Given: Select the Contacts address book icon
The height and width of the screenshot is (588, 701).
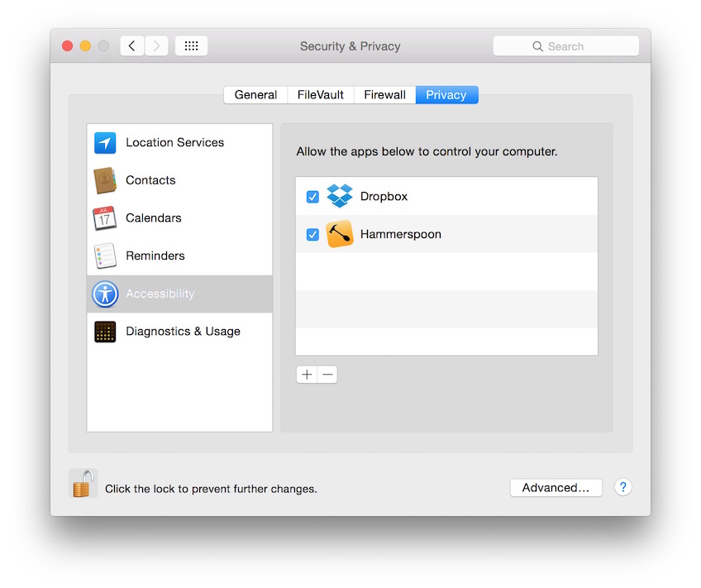Looking at the screenshot, I should tap(105, 180).
